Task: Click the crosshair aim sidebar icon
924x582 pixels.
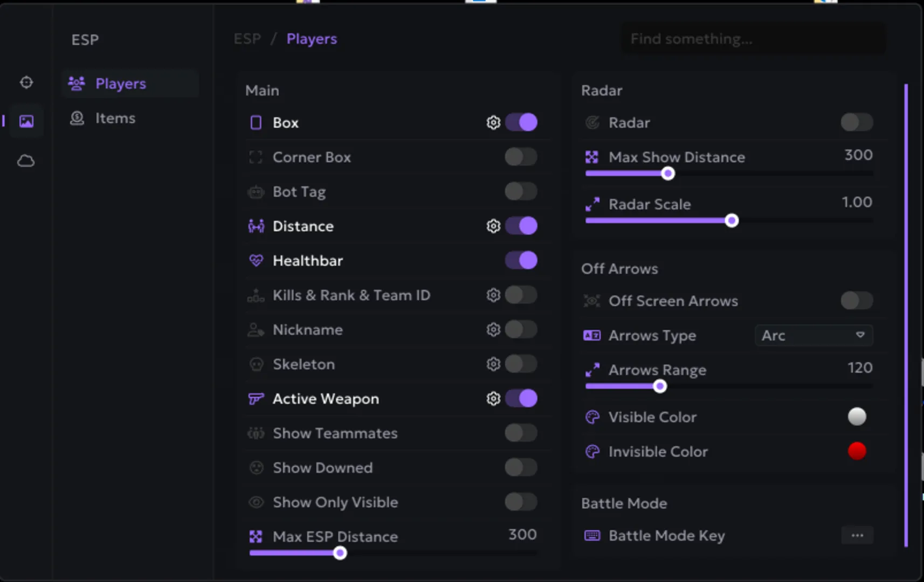Action: tap(26, 82)
